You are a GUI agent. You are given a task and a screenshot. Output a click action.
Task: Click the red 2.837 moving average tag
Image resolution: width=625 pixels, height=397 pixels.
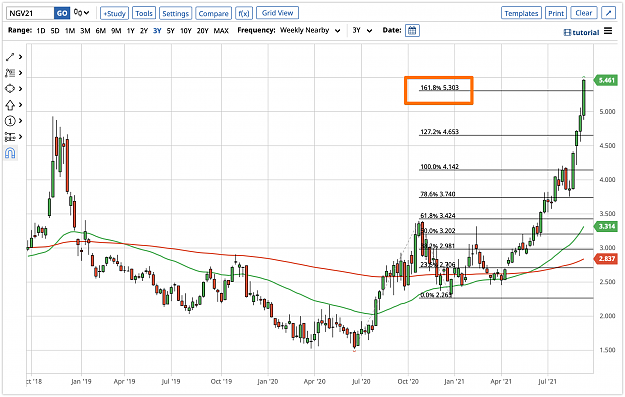pos(605,259)
